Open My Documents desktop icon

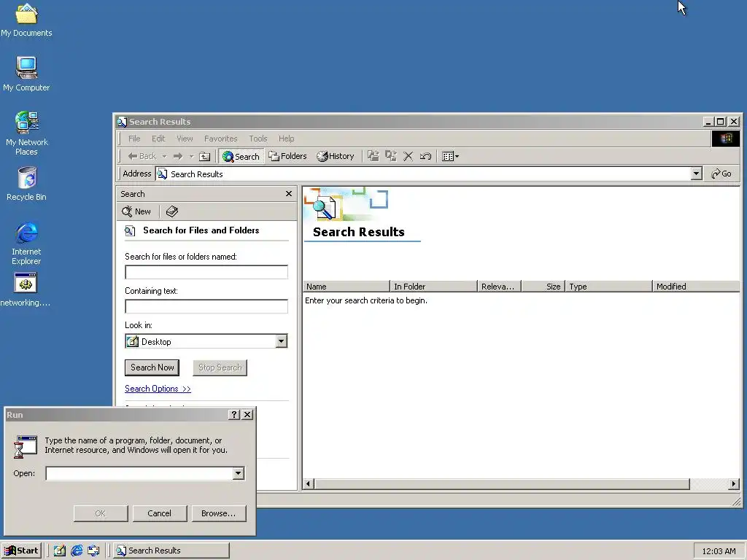point(26,19)
